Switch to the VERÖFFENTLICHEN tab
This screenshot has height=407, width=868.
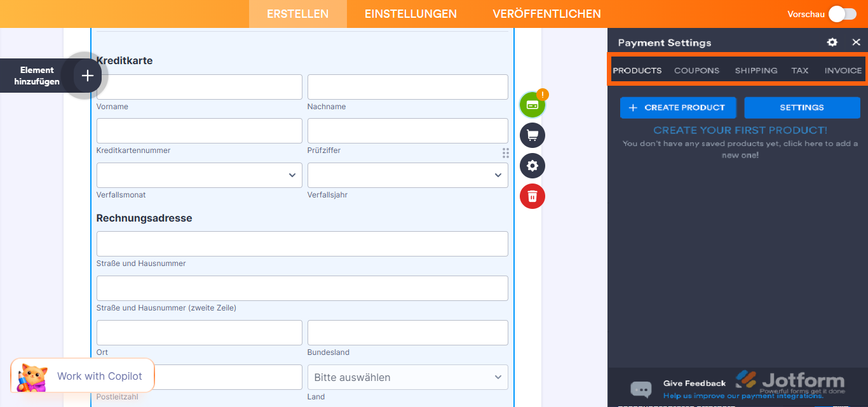(546, 14)
